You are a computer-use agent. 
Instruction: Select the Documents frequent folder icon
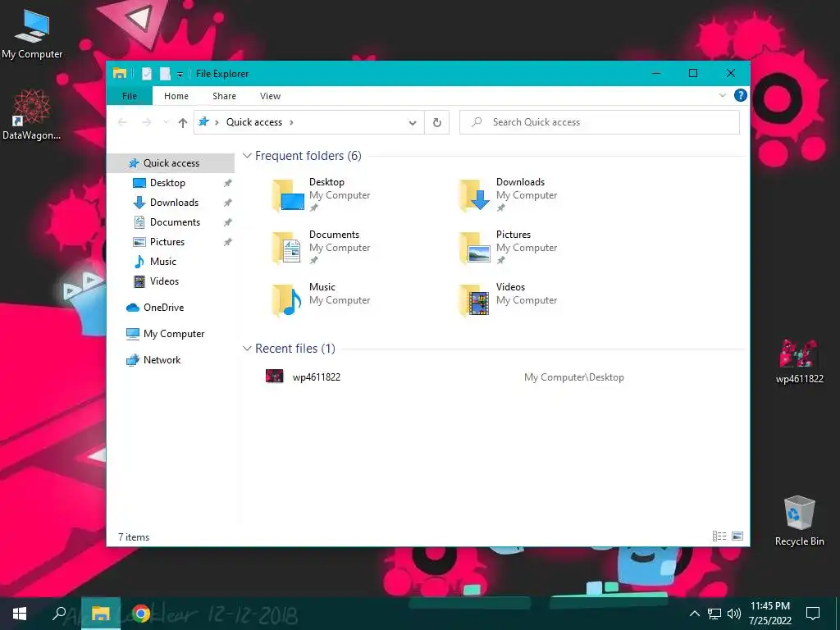click(x=288, y=248)
